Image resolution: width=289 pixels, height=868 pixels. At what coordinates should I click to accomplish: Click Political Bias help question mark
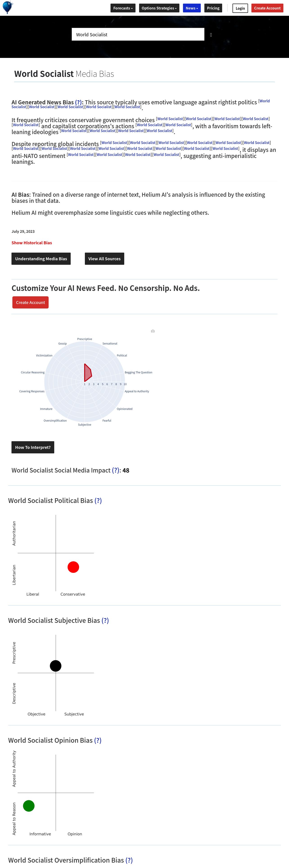(x=98, y=501)
